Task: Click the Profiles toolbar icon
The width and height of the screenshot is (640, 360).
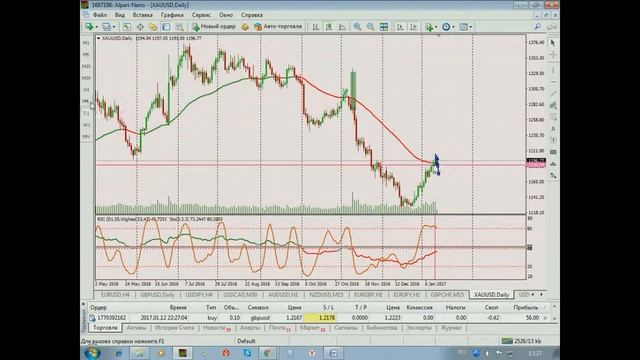Action: coord(106,27)
